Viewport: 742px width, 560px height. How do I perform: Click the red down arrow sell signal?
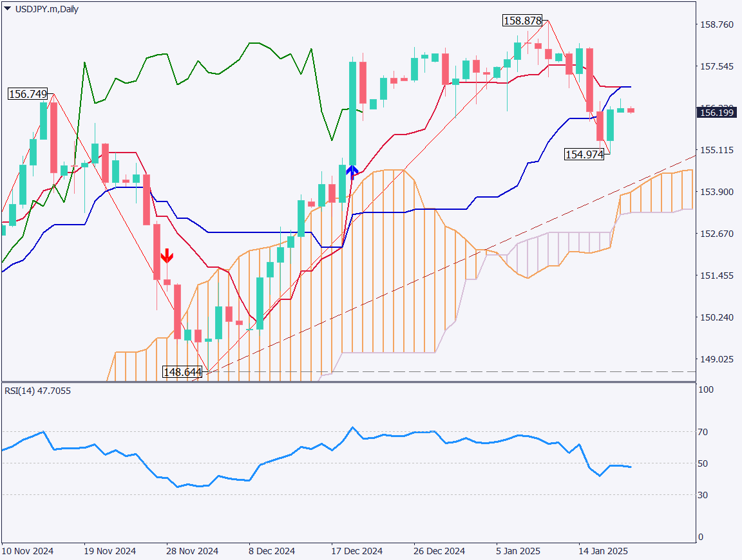point(167,256)
